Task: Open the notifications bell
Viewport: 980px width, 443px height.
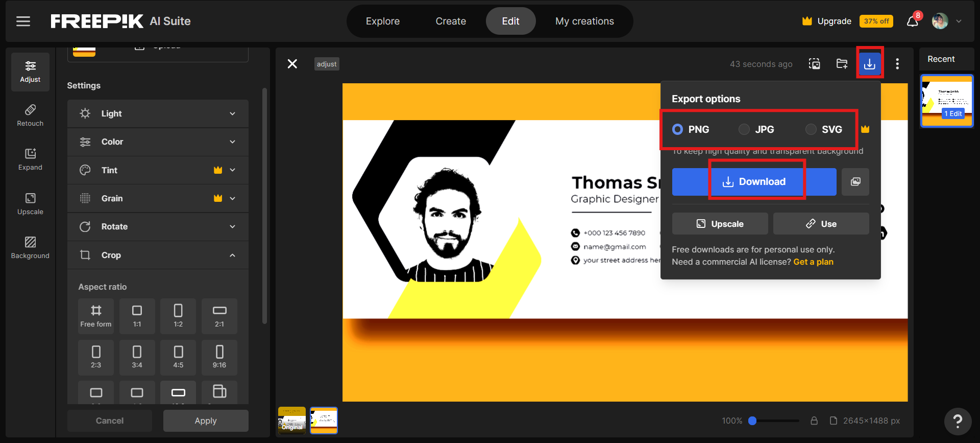Action: pyautogui.click(x=913, y=21)
